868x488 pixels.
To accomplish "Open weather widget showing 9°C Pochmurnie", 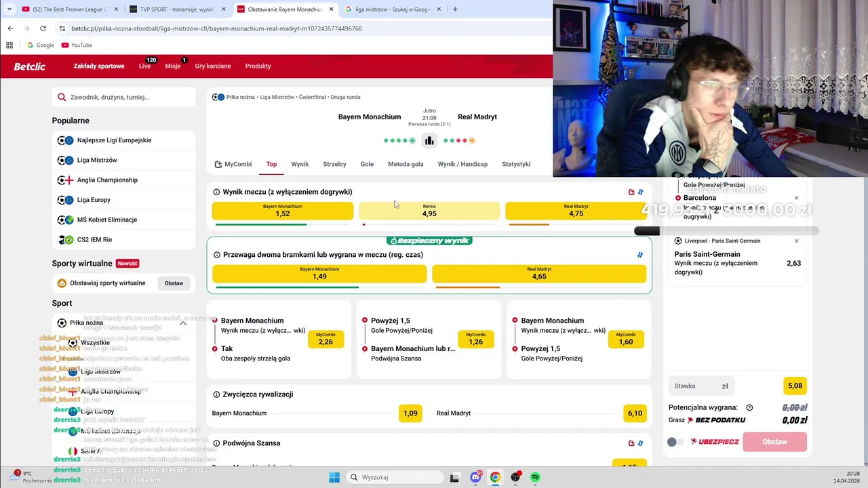I will point(31,477).
